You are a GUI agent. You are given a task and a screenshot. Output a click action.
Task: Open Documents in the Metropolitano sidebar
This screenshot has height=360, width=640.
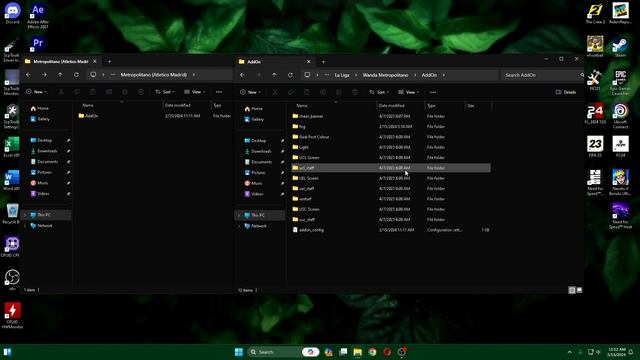point(48,162)
